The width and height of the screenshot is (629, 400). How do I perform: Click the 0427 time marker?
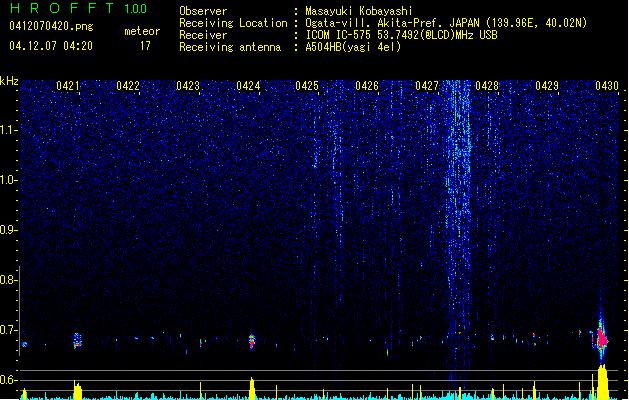click(427, 86)
